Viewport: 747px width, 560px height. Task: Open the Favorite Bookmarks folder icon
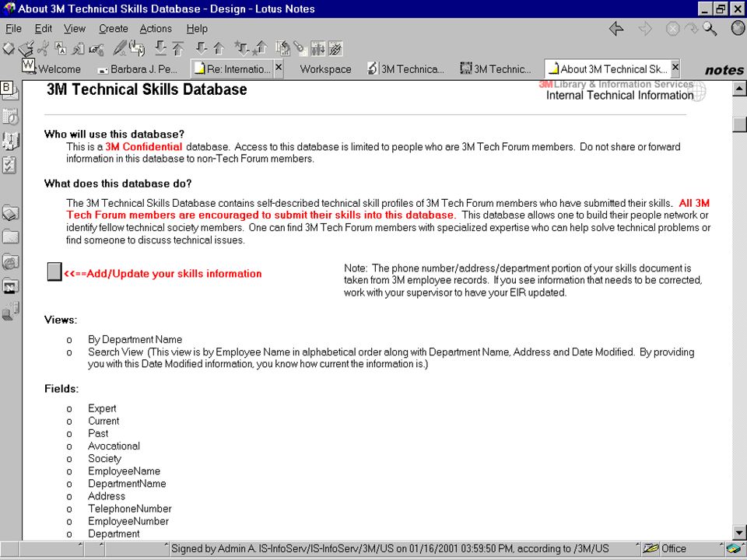tap(10, 213)
